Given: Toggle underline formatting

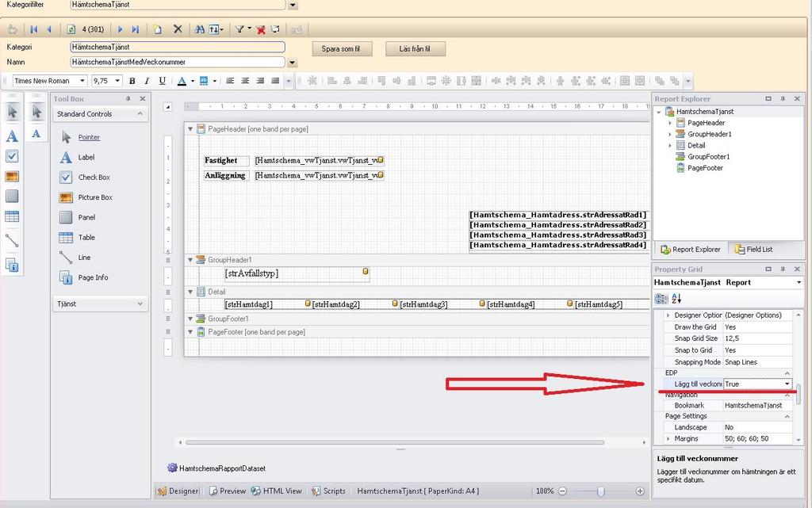Looking at the screenshot, I should [x=162, y=81].
